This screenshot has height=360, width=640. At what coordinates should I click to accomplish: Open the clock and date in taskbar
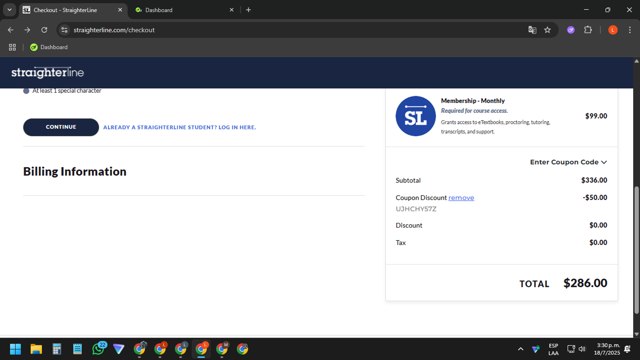pos(607,349)
